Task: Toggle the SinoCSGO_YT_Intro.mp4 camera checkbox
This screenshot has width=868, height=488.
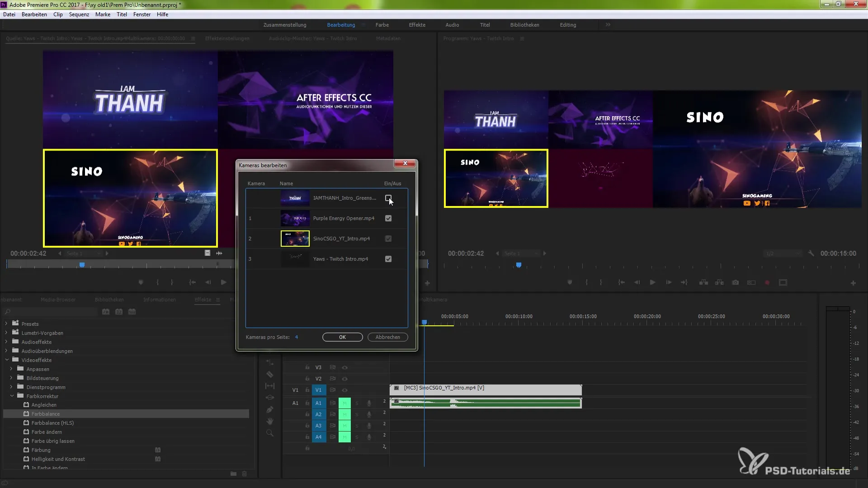Action: coord(388,239)
